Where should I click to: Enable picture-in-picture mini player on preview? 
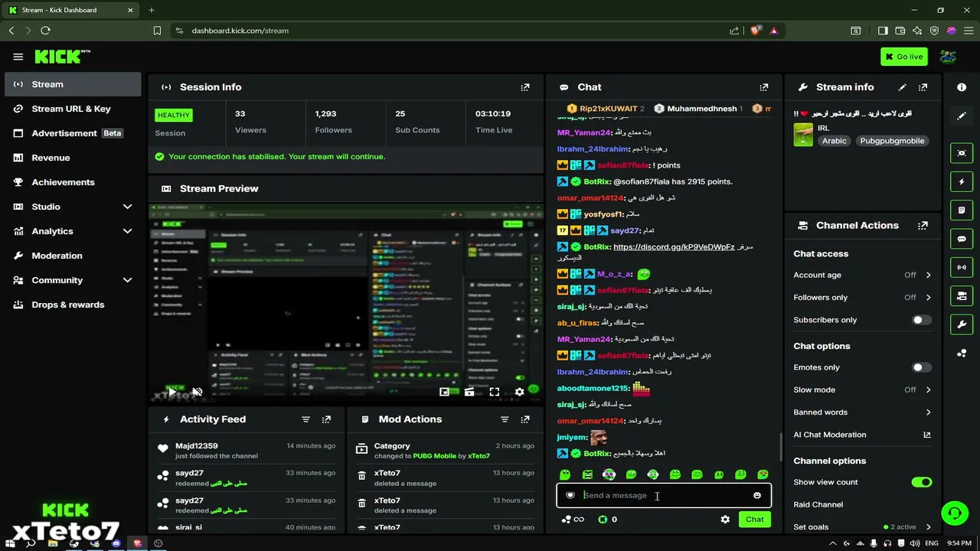(x=444, y=392)
